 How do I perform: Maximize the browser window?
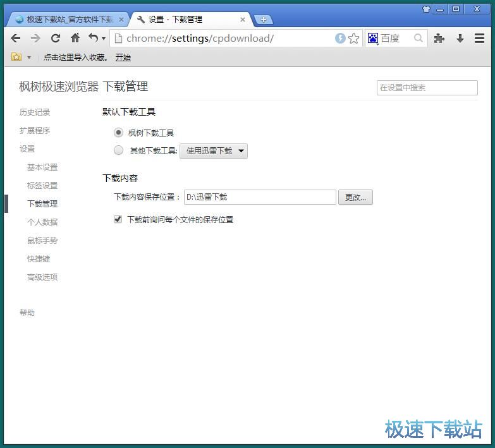[x=456, y=9]
